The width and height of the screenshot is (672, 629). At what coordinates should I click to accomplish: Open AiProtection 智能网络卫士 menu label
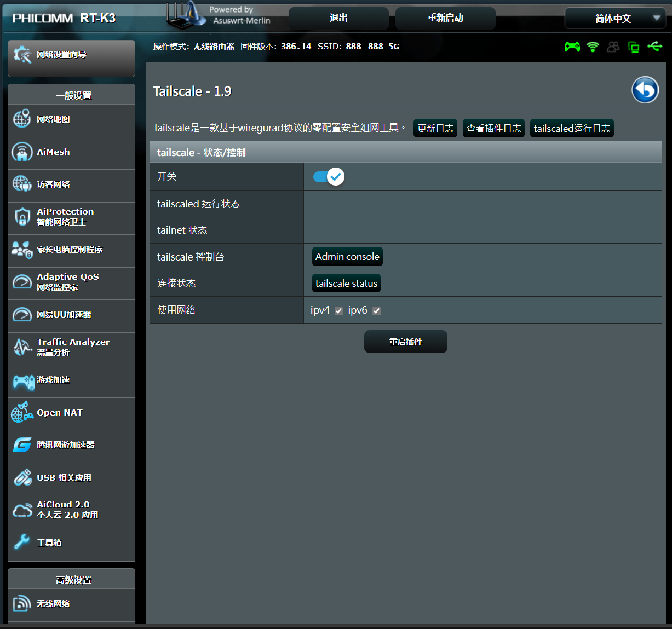tap(65, 217)
